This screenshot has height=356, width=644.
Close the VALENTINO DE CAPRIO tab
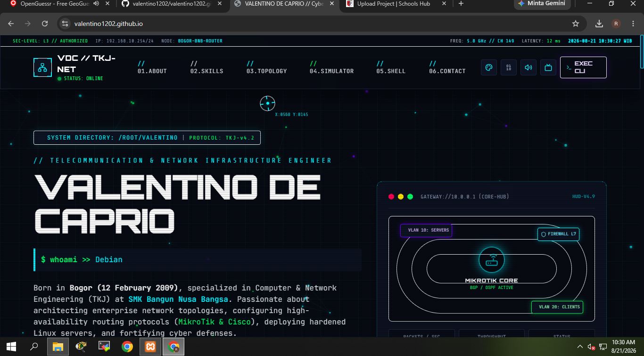point(332,4)
